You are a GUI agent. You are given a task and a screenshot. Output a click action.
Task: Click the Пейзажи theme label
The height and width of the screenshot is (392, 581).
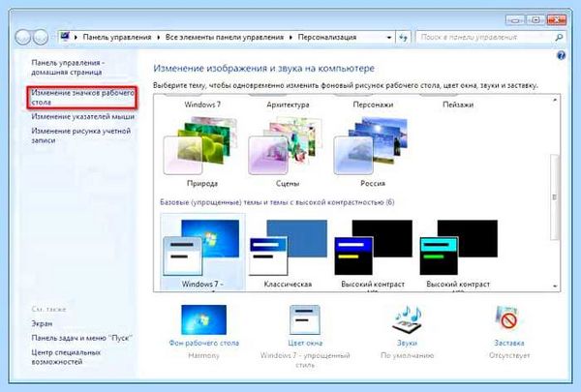click(458, 105)
